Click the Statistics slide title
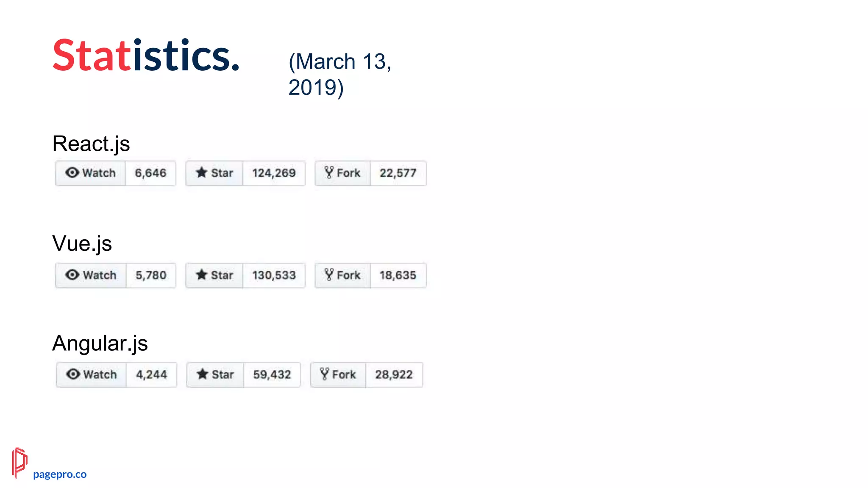 pyautogui.click(x=146, y=55)
